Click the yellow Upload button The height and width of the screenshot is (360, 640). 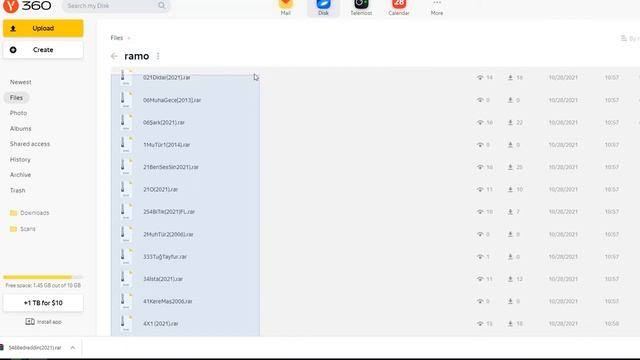tap(43, 28)
